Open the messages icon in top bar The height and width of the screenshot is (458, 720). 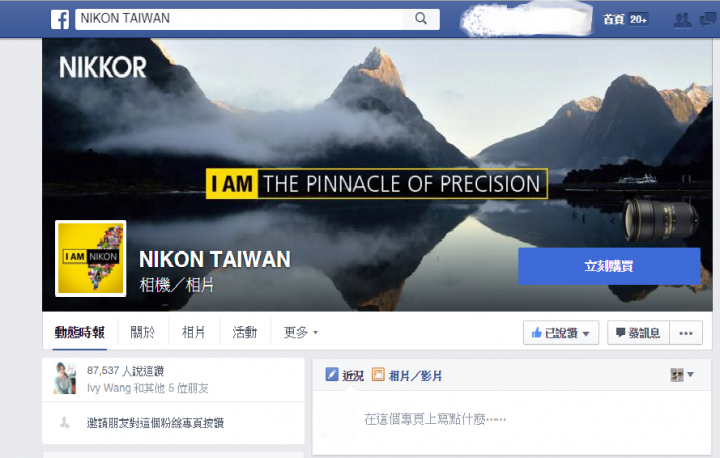tap(709, 20)
